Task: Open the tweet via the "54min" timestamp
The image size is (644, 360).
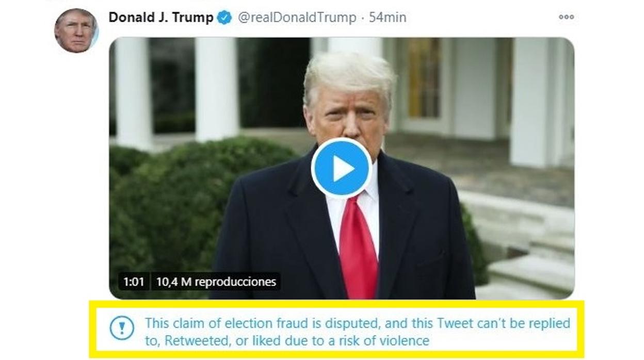Action: (x=388, y=18)
